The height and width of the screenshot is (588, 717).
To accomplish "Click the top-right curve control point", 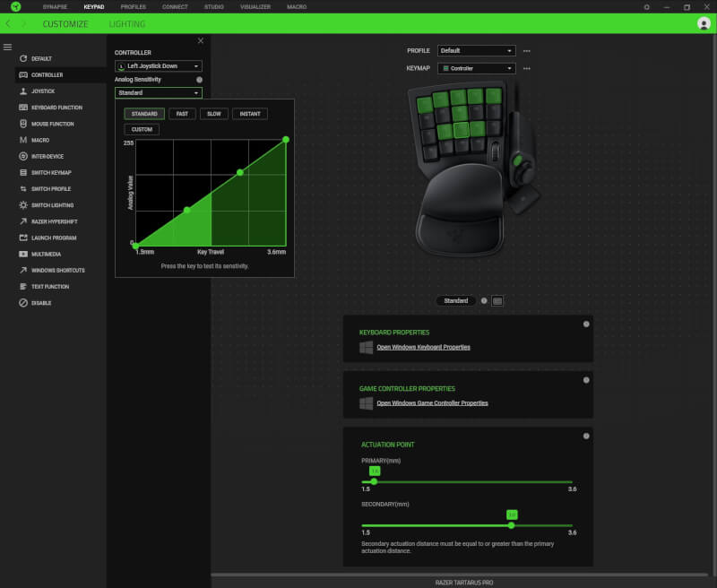I will [286, 140].
